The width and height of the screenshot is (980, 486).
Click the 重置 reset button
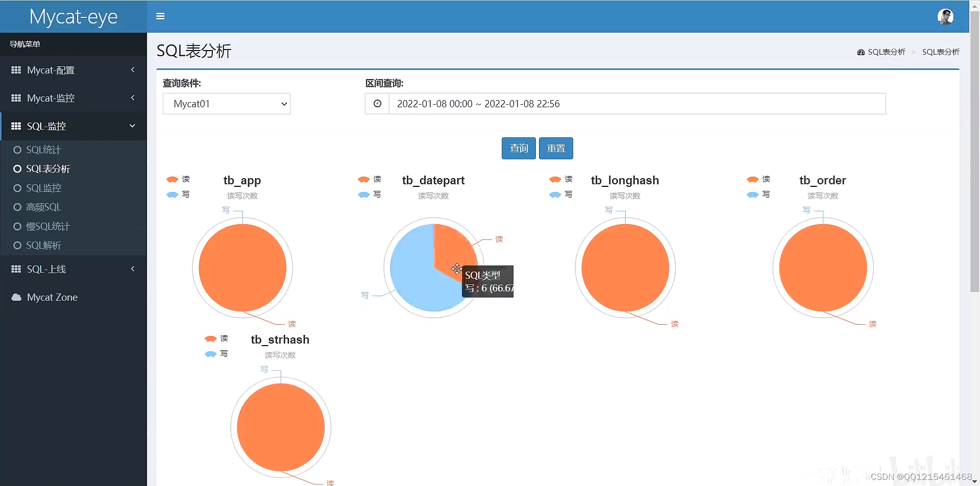point(556,148)
